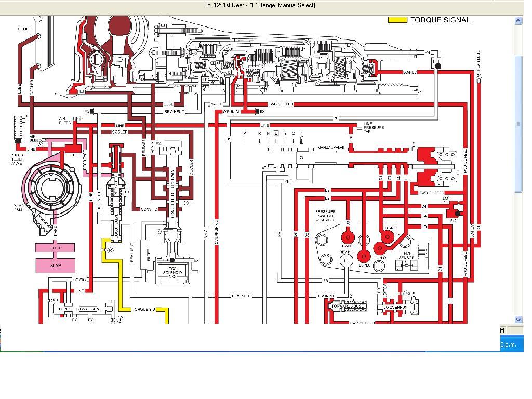Click the scroll down arrow
Image resolution: width=532 pixels, height=399 pixels.
(x=518, y=320)
